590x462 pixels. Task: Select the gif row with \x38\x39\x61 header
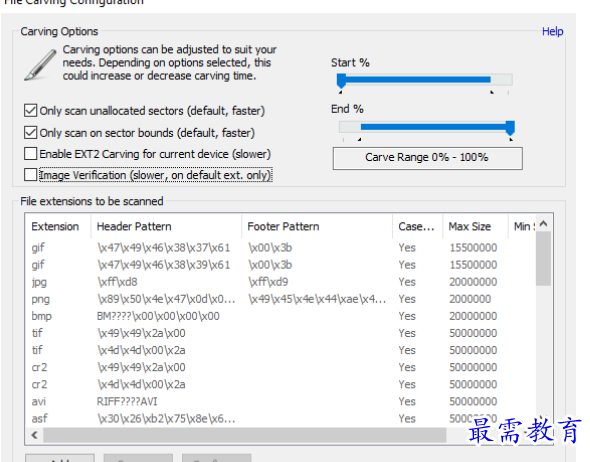click(280, 265)
